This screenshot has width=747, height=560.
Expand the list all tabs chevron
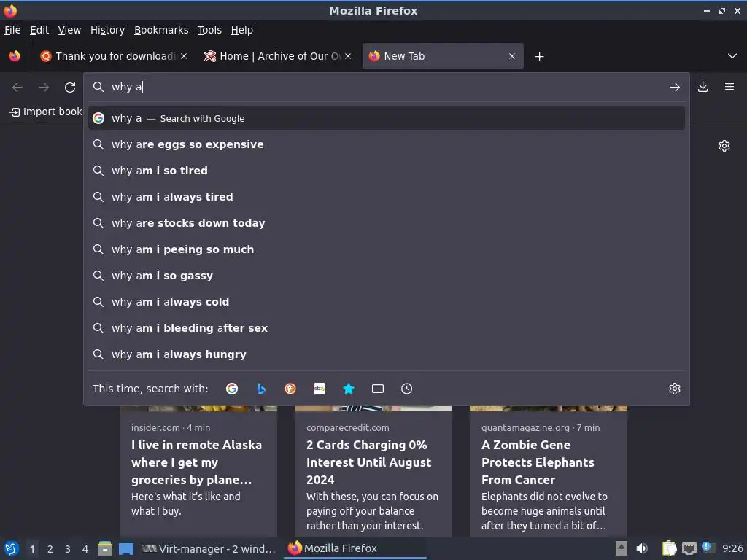(x=732, y=56)
